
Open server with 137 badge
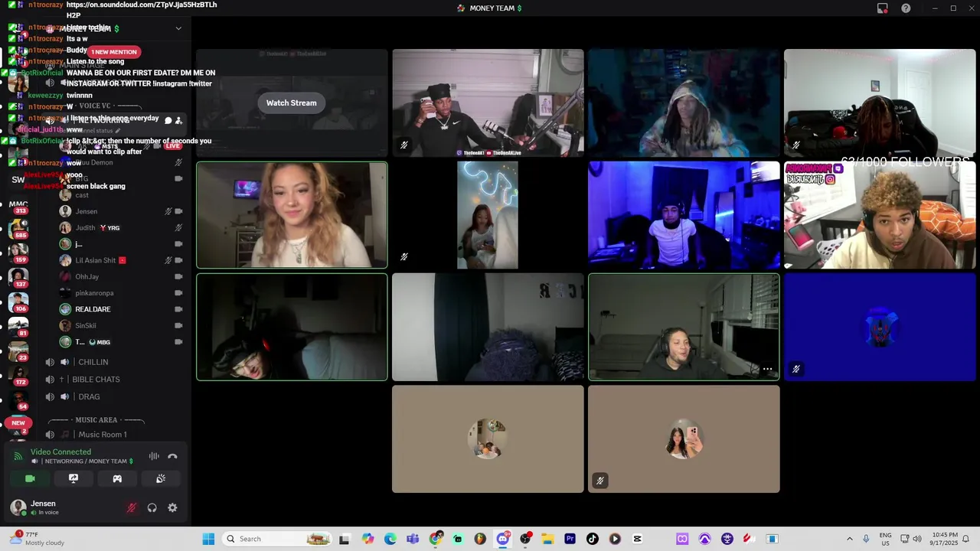click(18, 277)
